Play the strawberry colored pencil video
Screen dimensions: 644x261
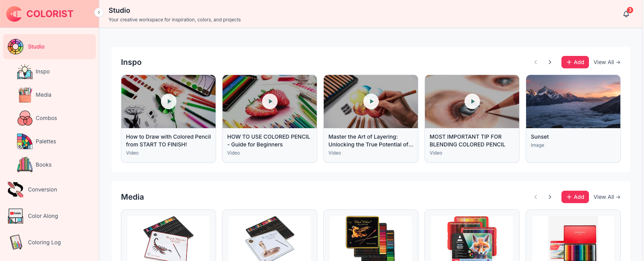(270, 101)
